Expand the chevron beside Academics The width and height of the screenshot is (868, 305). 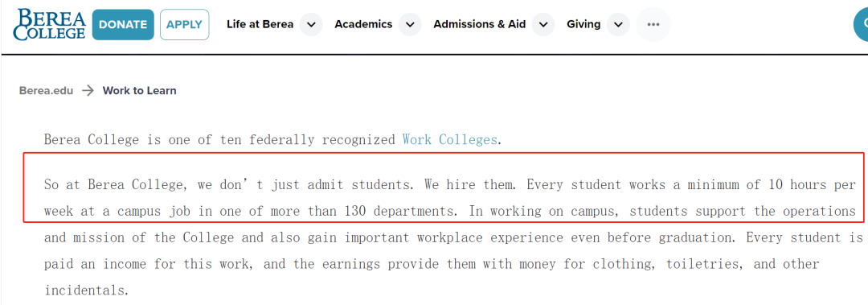point(410,24)
